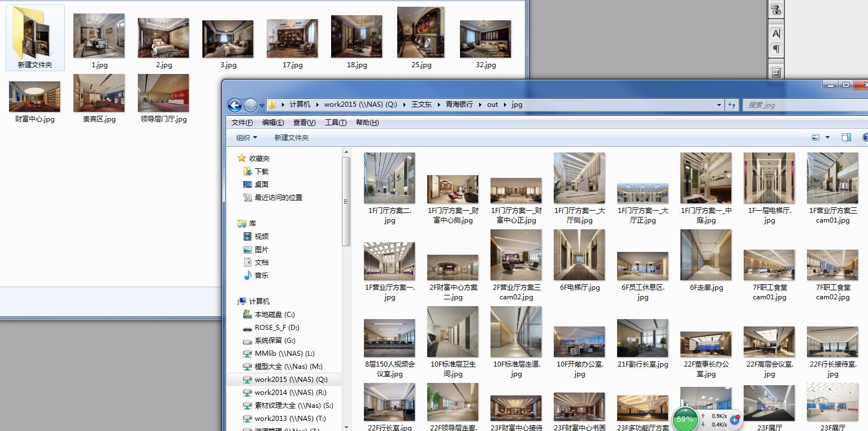Refresh the jpg folder view

732,105
